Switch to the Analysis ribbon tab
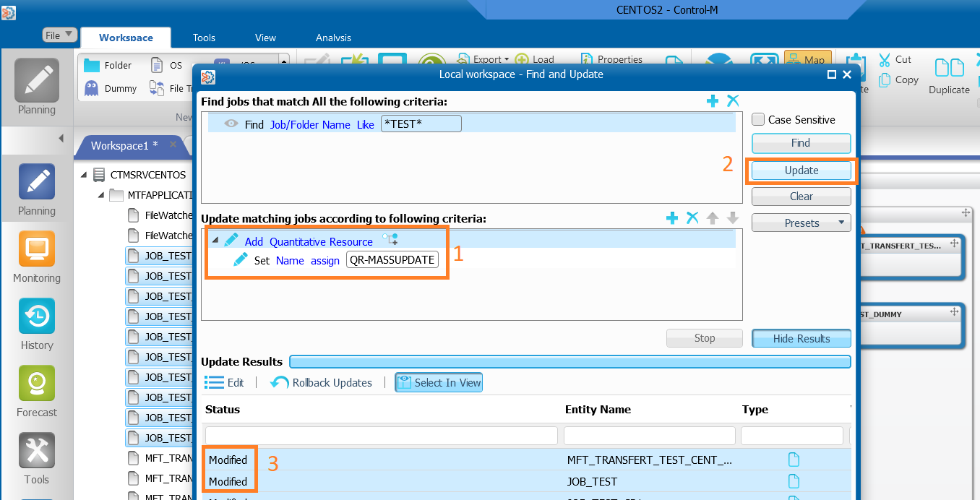This screenshot has width=980, height=500. (x=333, y=38)
